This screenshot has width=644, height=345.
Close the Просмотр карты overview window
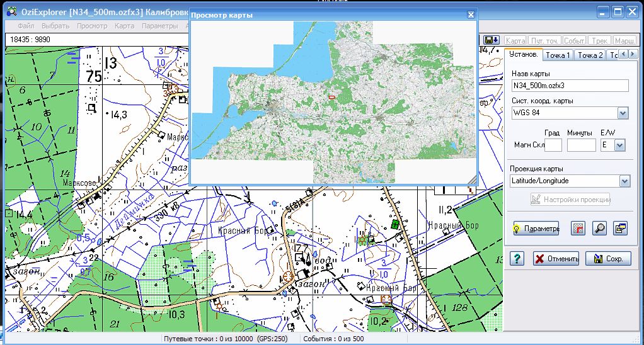pyautogui.click(x=471, y=14)
